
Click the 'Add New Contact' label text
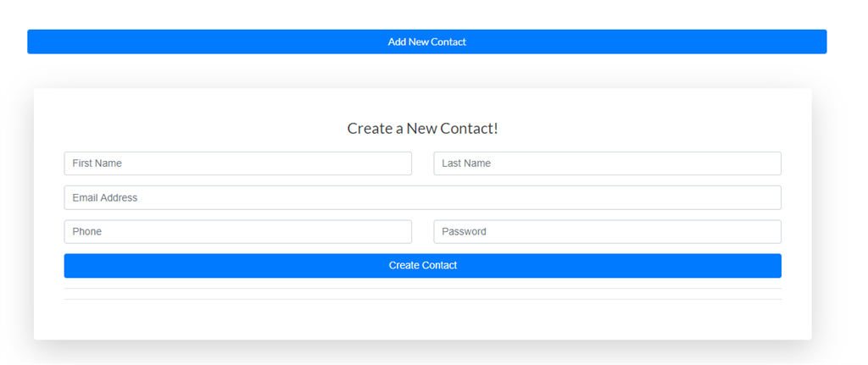[x=427, y=42]
